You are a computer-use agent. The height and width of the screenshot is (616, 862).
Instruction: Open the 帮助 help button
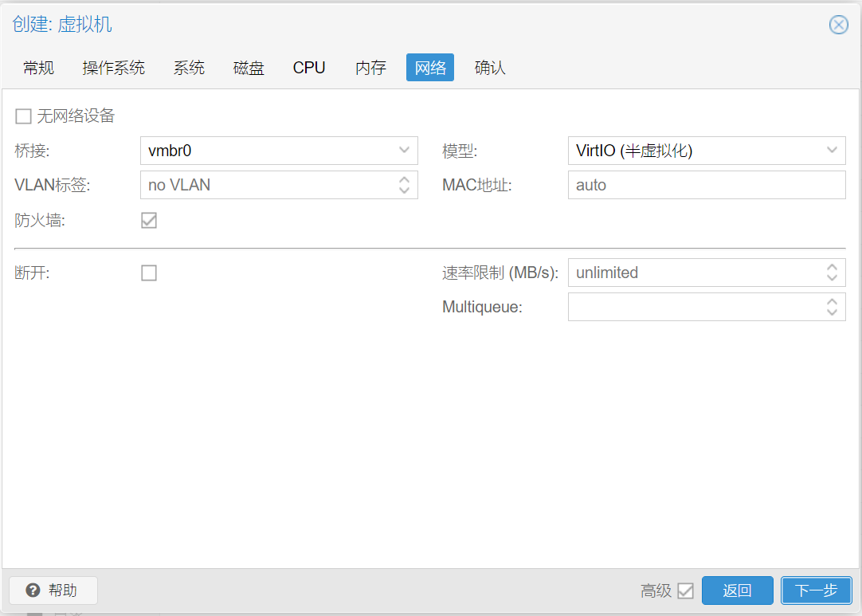pos(53,590)
